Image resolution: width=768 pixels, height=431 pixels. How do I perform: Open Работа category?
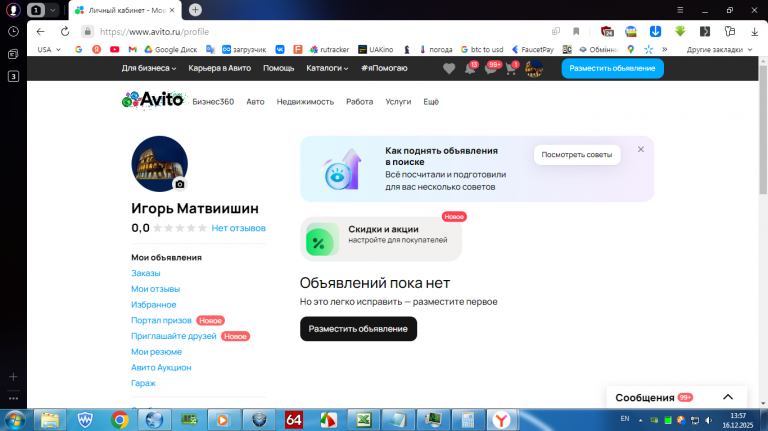coord(360,102)
